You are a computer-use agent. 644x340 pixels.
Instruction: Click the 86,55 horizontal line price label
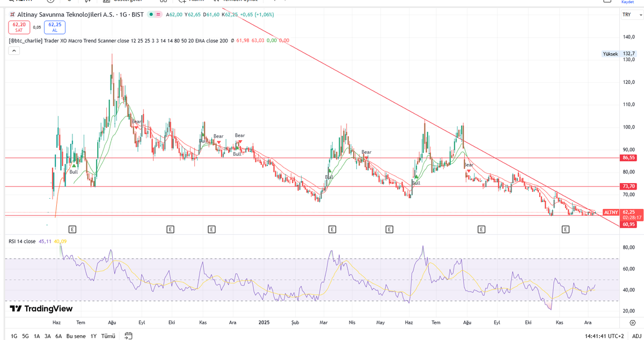point(628,158)
